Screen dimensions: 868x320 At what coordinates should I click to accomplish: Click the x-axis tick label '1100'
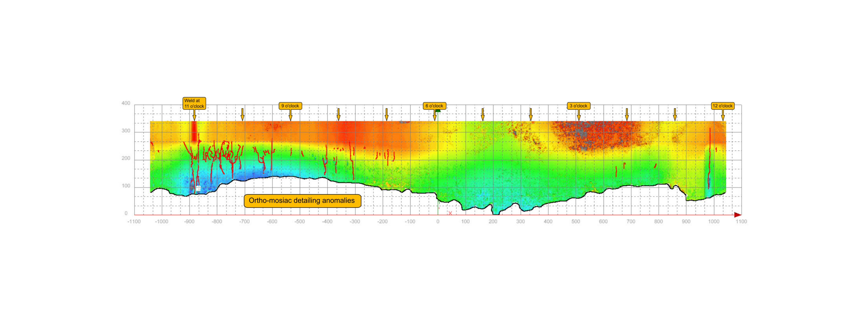(741, 222)
